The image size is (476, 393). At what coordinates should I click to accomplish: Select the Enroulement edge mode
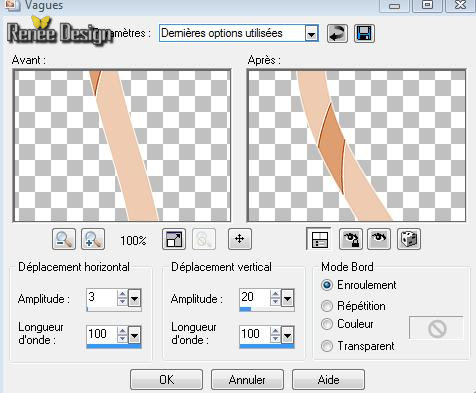tap(327, 285)
